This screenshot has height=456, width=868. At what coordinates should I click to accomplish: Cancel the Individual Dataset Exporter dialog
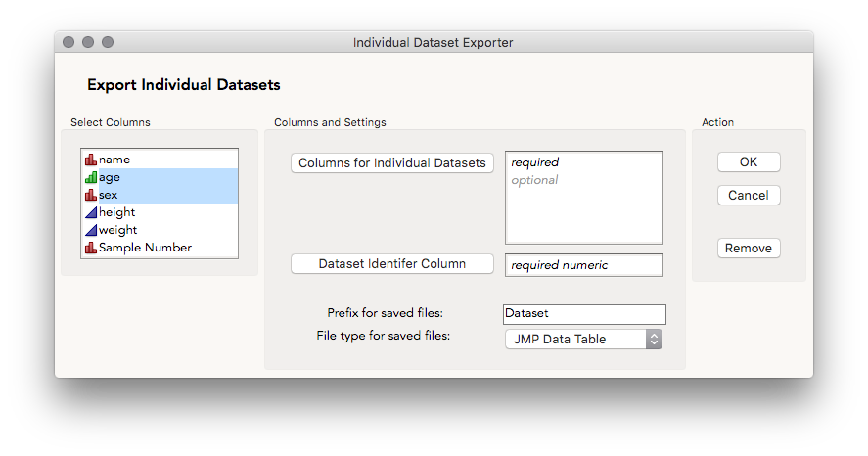[x=749, y=196]
